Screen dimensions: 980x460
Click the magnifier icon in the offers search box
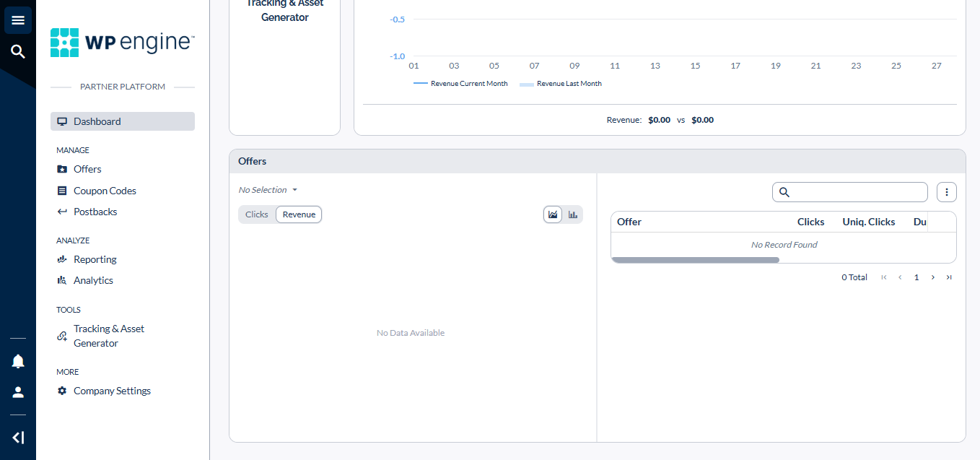click(x=784, y=192)
